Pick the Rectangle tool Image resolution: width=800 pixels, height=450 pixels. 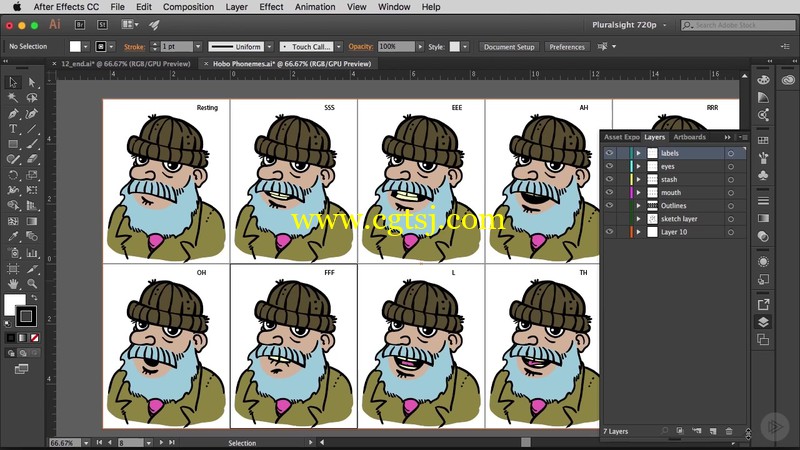point(13,144)
